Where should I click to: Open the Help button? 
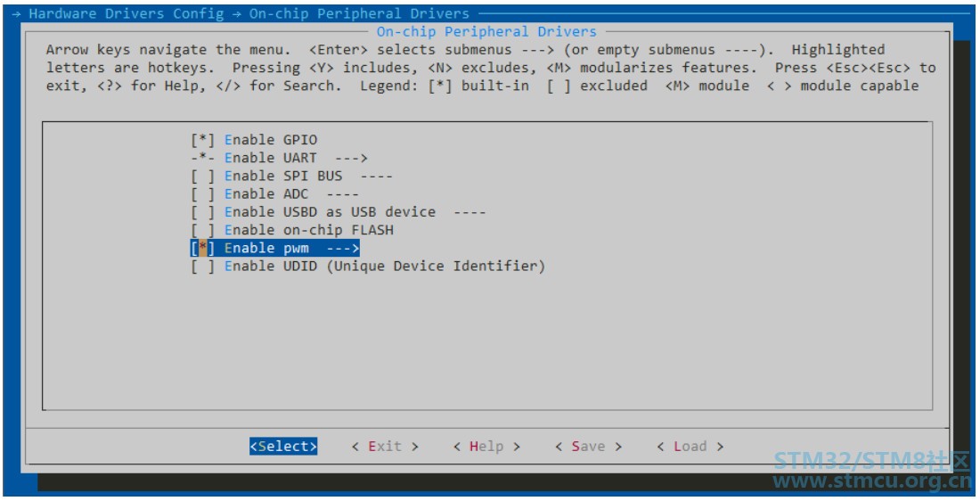tap(486, 446)
